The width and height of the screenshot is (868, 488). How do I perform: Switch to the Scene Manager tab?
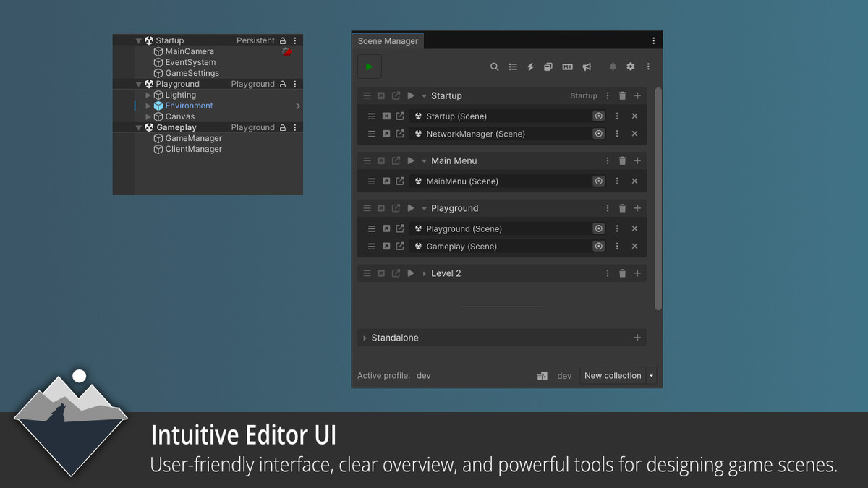point(388,40)
